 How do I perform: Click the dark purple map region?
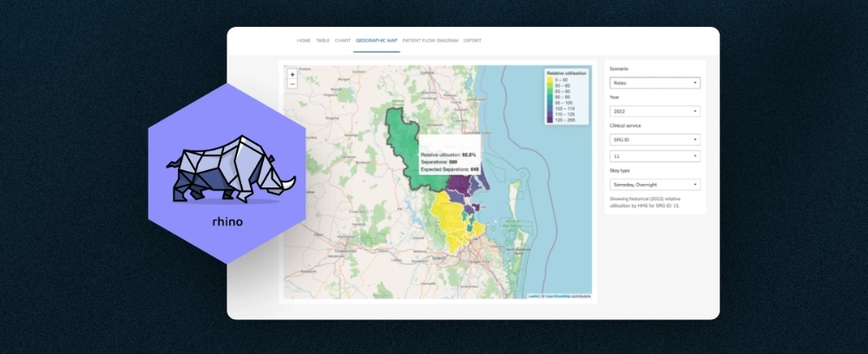click(458, 184)
